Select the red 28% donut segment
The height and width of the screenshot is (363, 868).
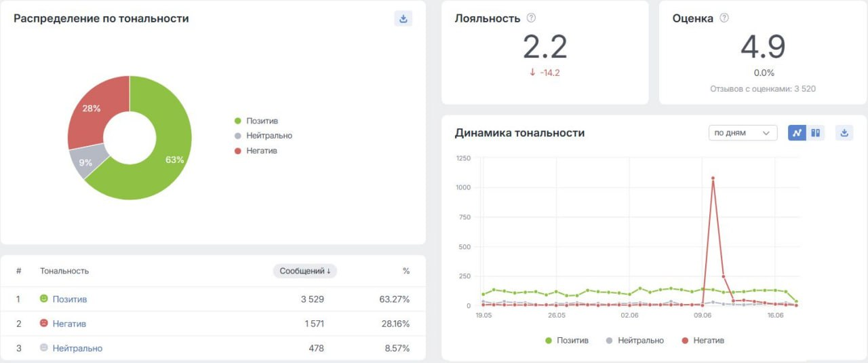click(x=92, y=109)
